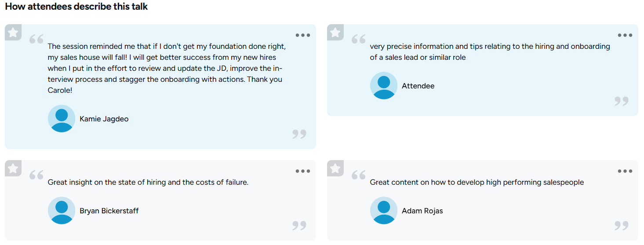
Task: Click closing quote mark on Adam Rojas's card
Action: 621,226
